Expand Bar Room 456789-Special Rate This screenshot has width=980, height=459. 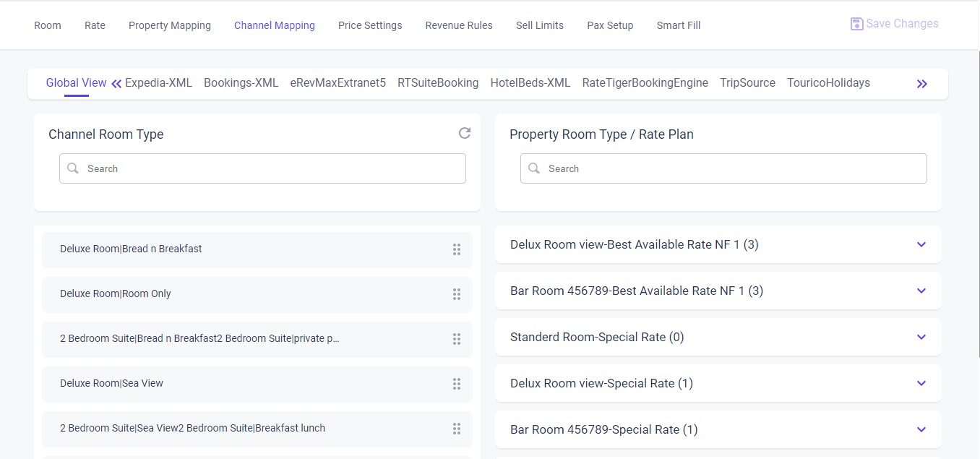pyautogui.click(x=921, y=429)
